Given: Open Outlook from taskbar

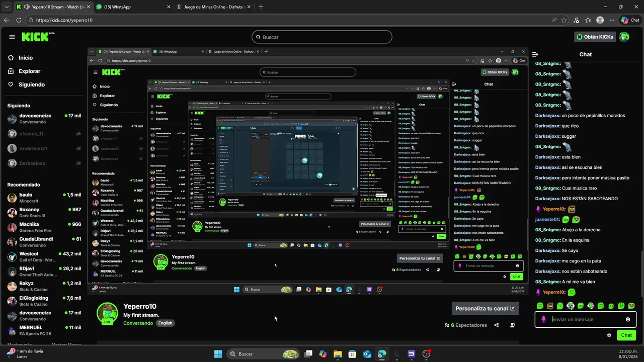Looking at the screenshot, I should pyautogui.click(x=367, y=354).
